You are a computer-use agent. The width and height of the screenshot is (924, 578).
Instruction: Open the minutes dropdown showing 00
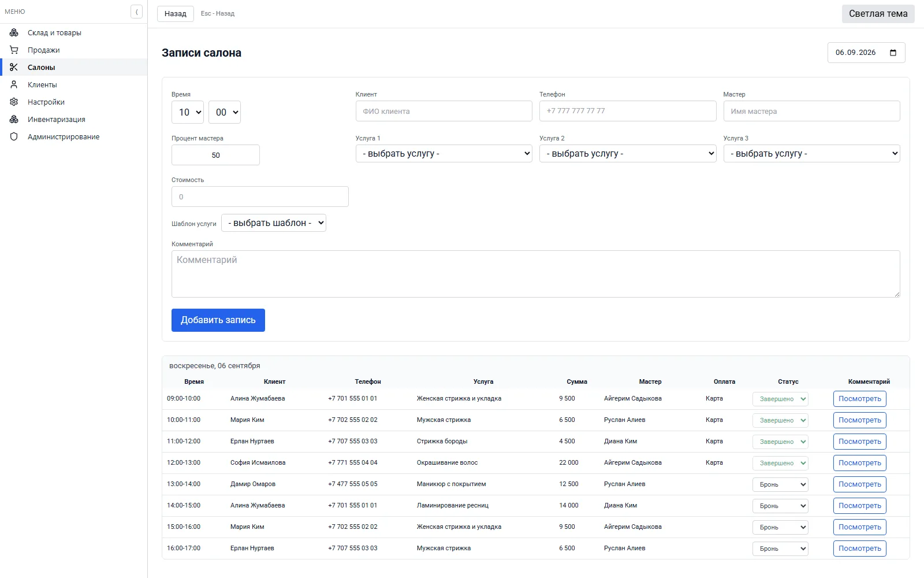(225, 112)
